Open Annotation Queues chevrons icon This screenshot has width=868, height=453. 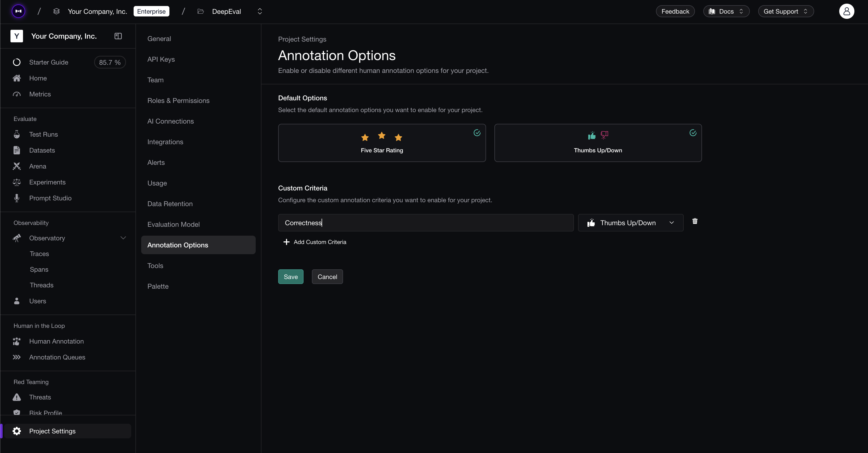coord(16,357)
